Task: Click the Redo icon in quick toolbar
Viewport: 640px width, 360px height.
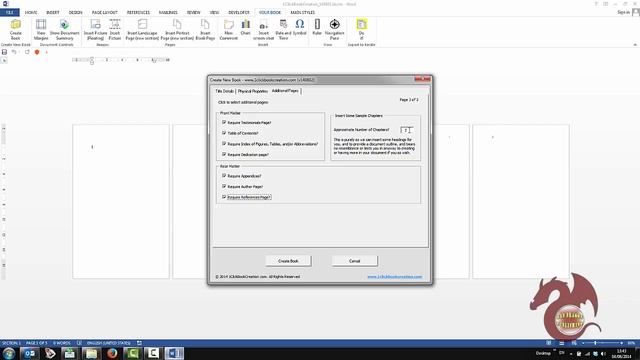Action: coord(27,52)
